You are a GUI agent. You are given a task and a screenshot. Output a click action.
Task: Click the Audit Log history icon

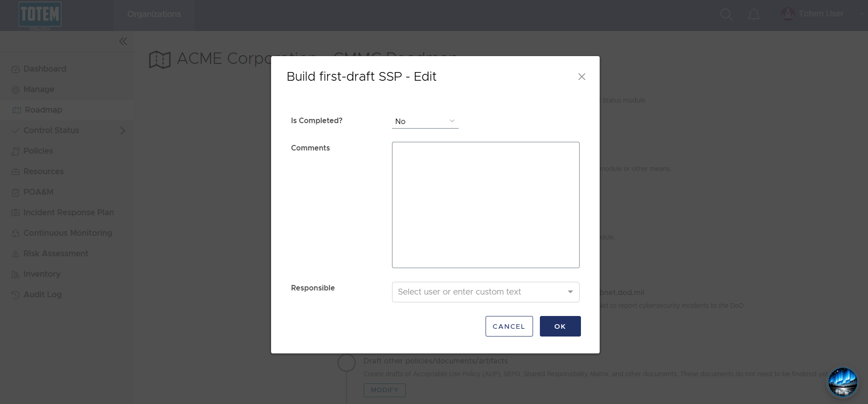(16, 295)
